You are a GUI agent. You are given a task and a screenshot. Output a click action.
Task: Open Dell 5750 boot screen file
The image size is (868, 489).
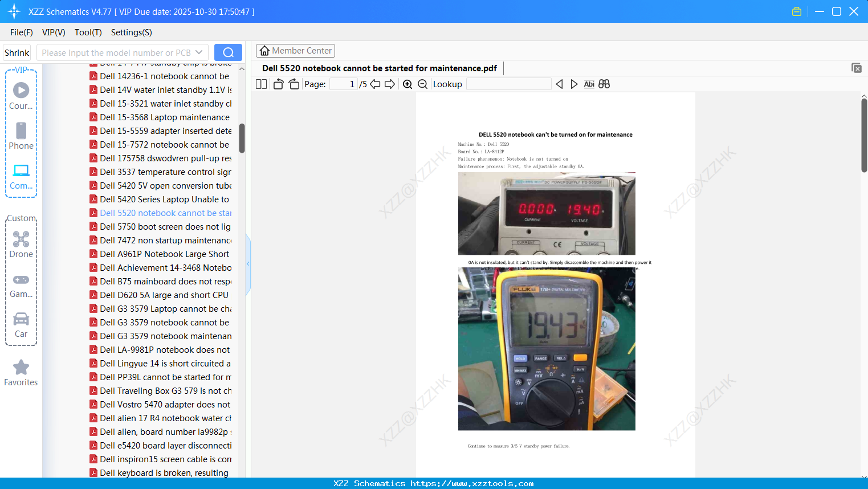[x=160, y=227]
